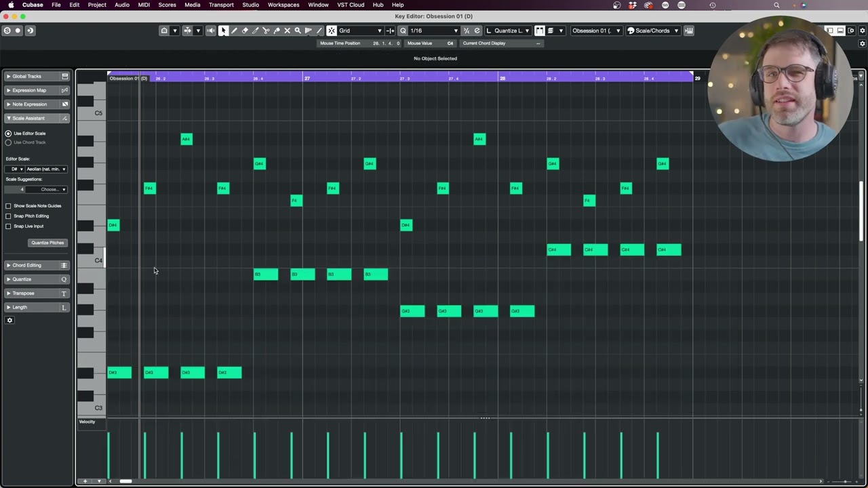Open the MIDI menu
This screenshot has height=488, width=868.
pyautogui.click(x=144, y=5)
